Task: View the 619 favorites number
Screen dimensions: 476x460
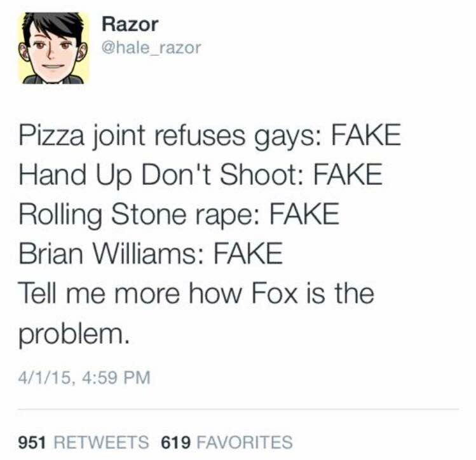Action: click(x=176, y=442)
